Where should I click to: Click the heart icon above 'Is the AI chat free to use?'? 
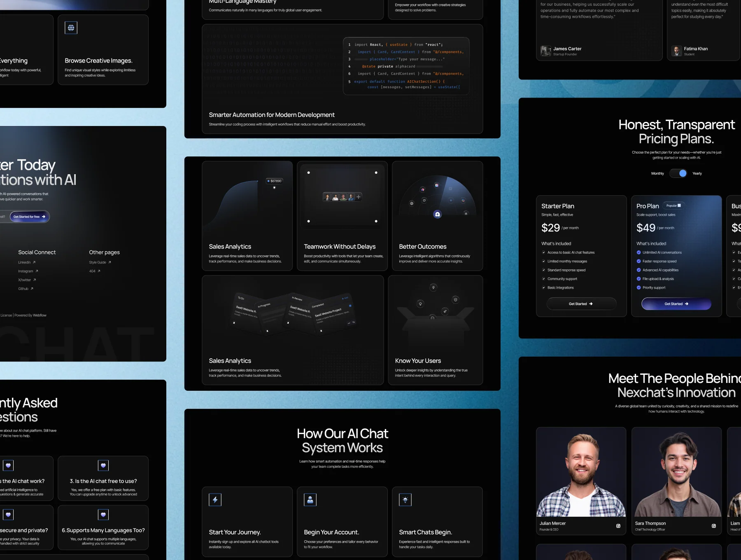[103, 466]
